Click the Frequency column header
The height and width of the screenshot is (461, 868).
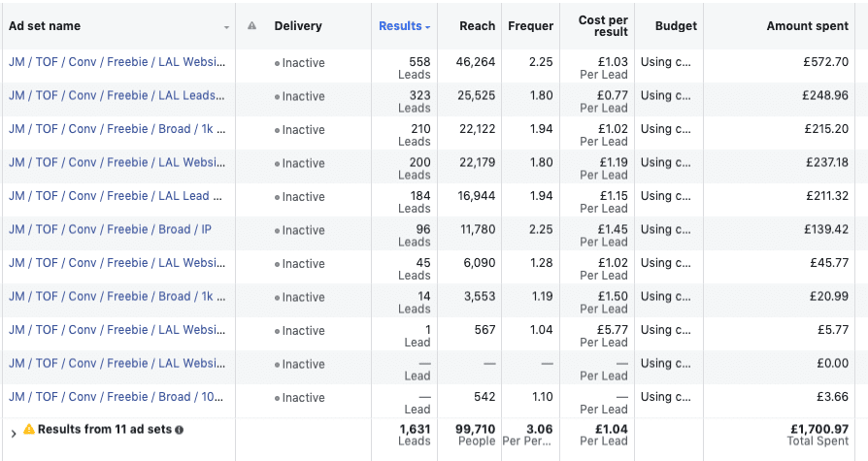[x=530, y=26]
